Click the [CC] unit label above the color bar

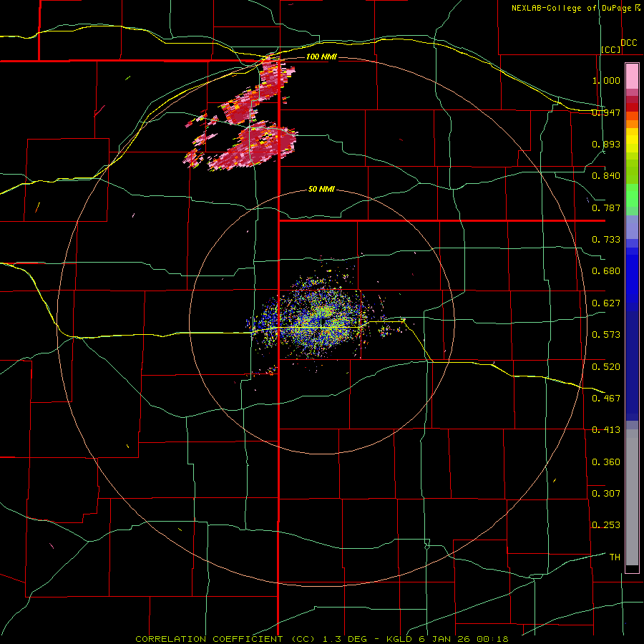click(611, 49)
